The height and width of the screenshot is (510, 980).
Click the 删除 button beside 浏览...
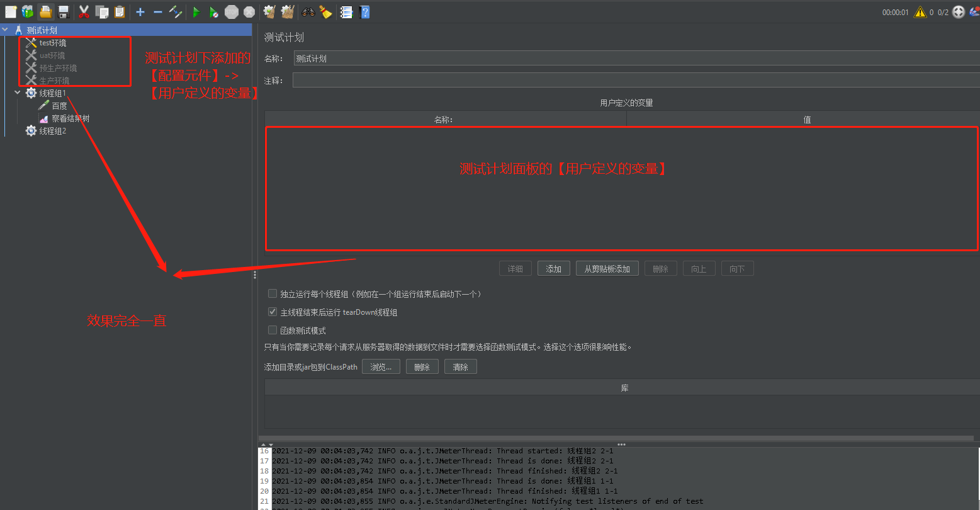(422, 366)
